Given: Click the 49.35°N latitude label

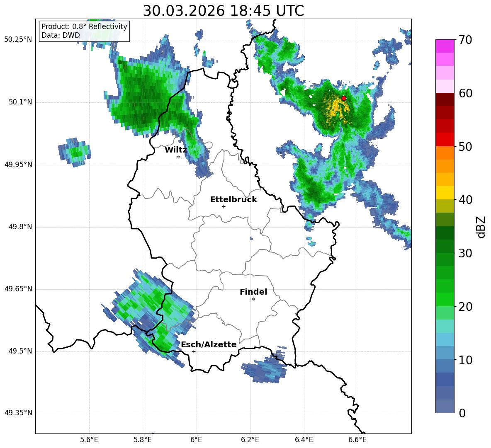Looking at the screenshot, I should point(18,413).
